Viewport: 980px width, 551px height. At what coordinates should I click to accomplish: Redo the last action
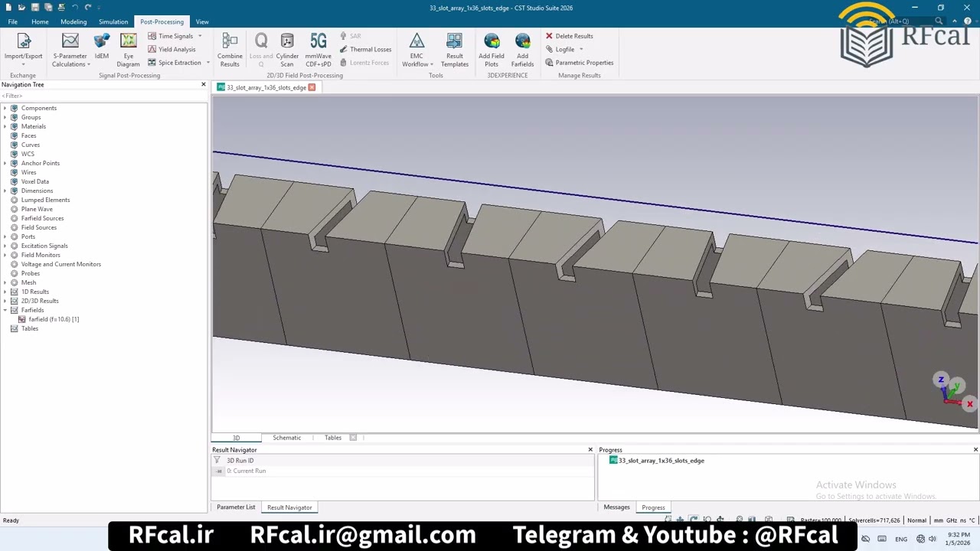pyautogui.click(x=88, y=8)
